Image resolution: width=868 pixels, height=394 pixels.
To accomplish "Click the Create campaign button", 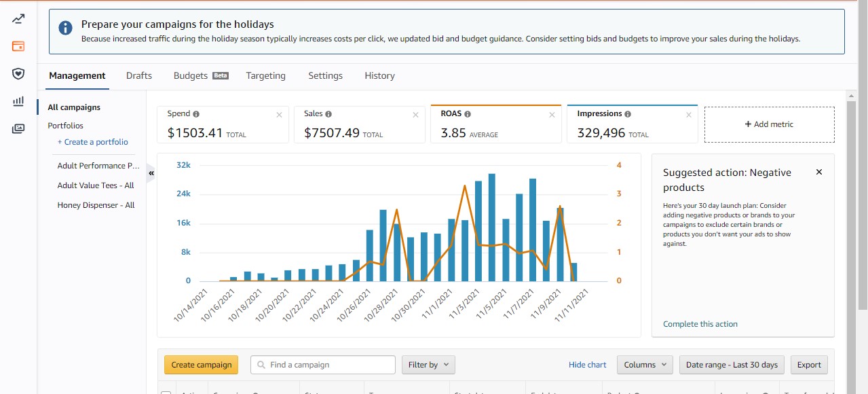I will click(x=202, y=365).
